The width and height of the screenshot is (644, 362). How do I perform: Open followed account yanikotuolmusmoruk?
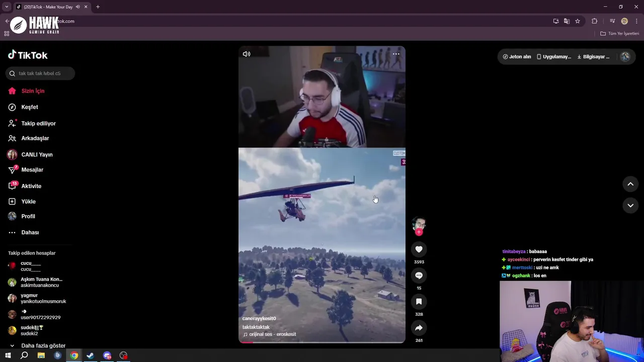tap(43, 298)
